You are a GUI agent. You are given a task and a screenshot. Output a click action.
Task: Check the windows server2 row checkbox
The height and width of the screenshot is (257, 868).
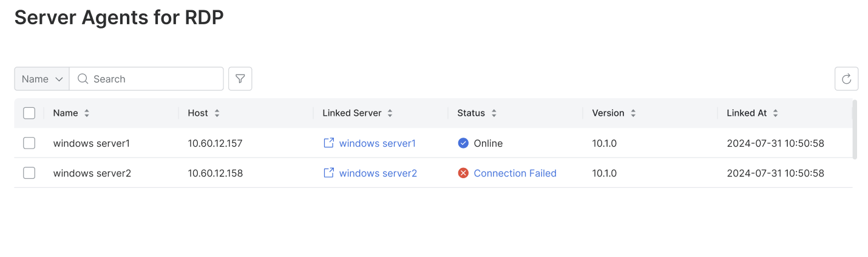coord(29,173)
